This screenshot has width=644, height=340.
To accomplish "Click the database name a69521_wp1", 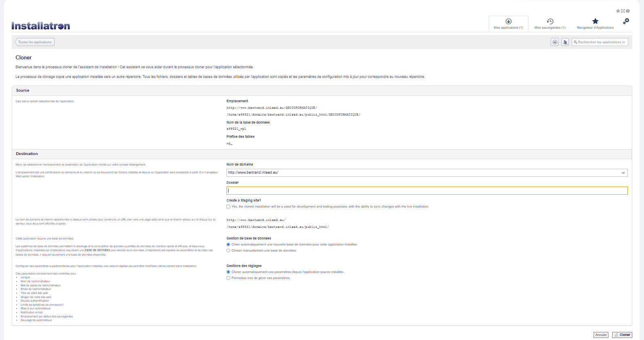I will click(x=236, y=129).
